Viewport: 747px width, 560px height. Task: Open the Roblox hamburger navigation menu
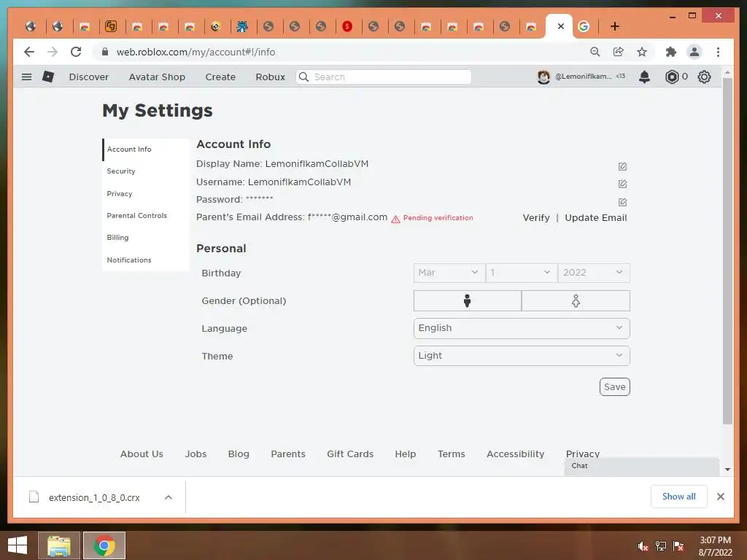[27, 77]
